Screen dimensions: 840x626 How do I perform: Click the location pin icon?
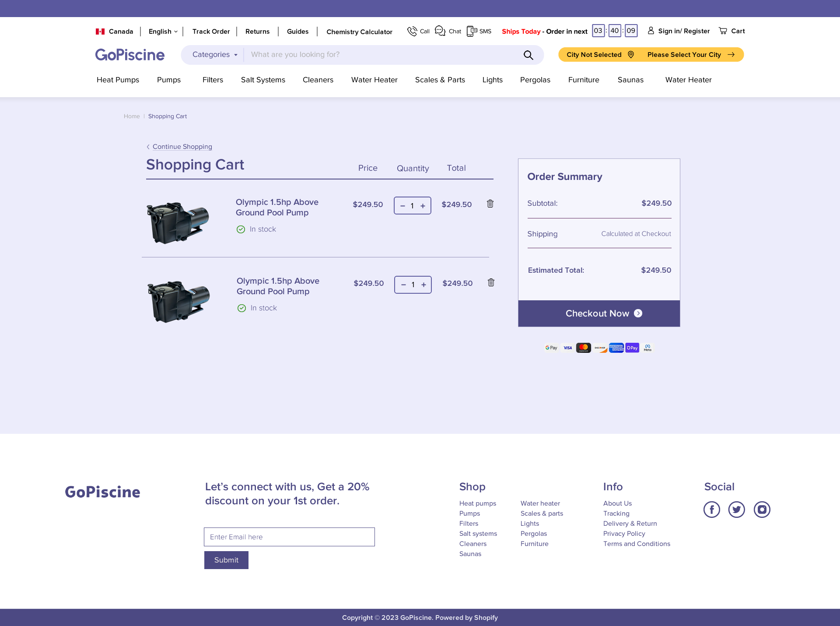pyautogui.click(x=631, y=54)
